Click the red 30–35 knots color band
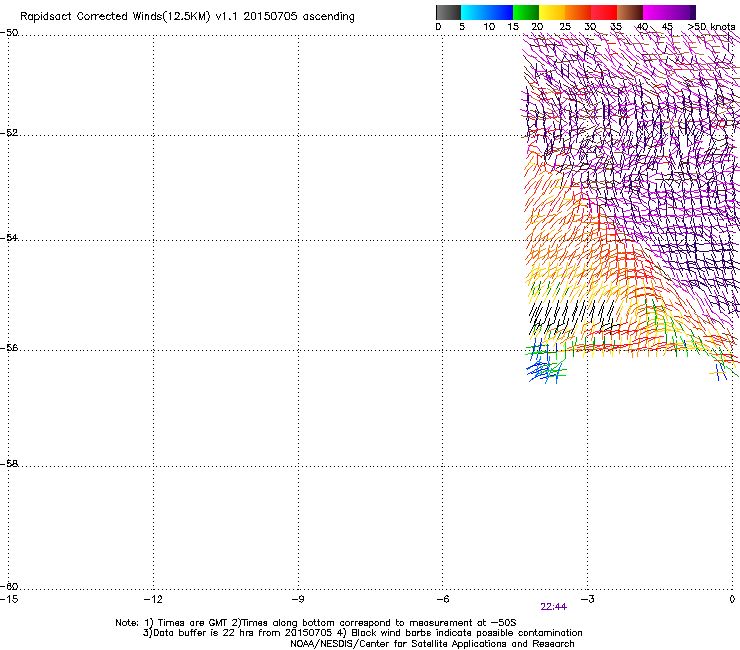Image resolution: width=740 pixels, height=650 pixels. coord(604,12)
